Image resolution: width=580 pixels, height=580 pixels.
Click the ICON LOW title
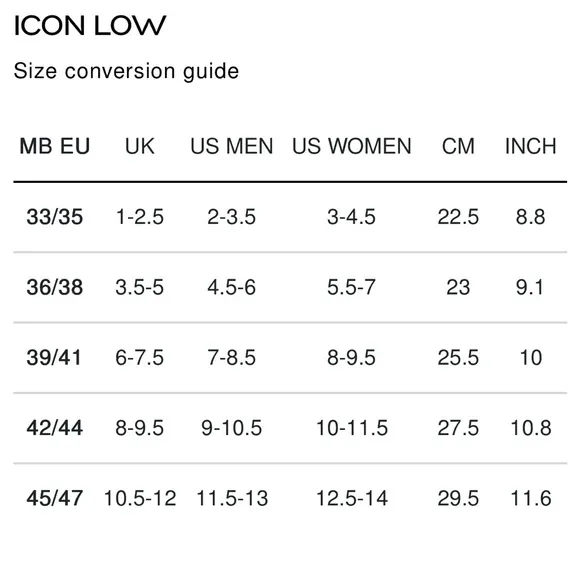click(x=90, y=26)
